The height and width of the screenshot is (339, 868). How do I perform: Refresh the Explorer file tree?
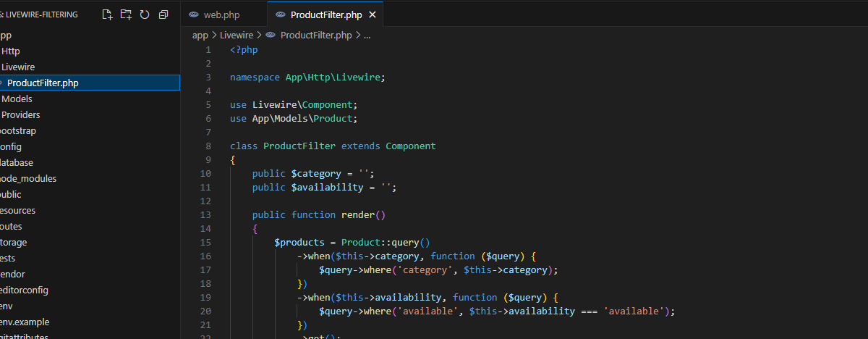click(x=145, y=14)
